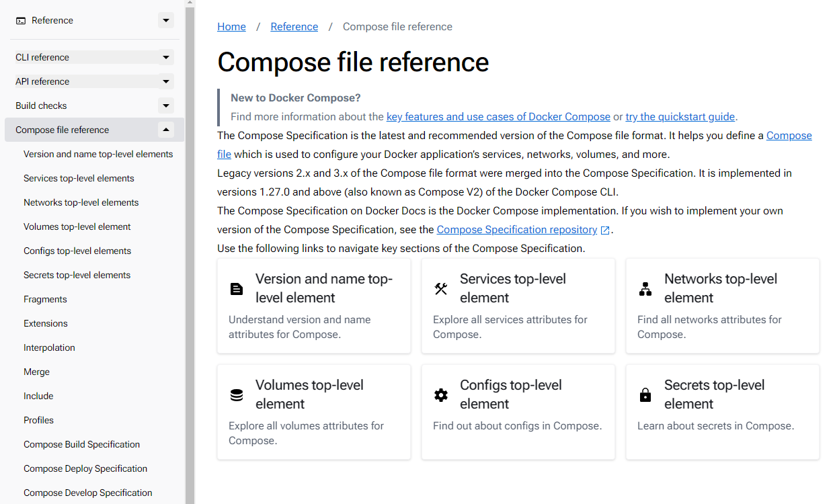Open Profiles in sidebar
The image size is (833, 504).
pyautogui.click(x=38, y=420)
